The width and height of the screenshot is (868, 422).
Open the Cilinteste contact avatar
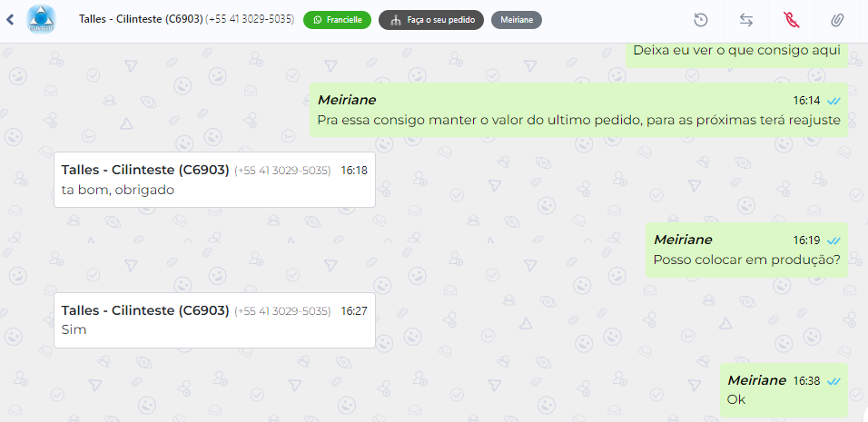pyautogui.click(x=42, y=19)
